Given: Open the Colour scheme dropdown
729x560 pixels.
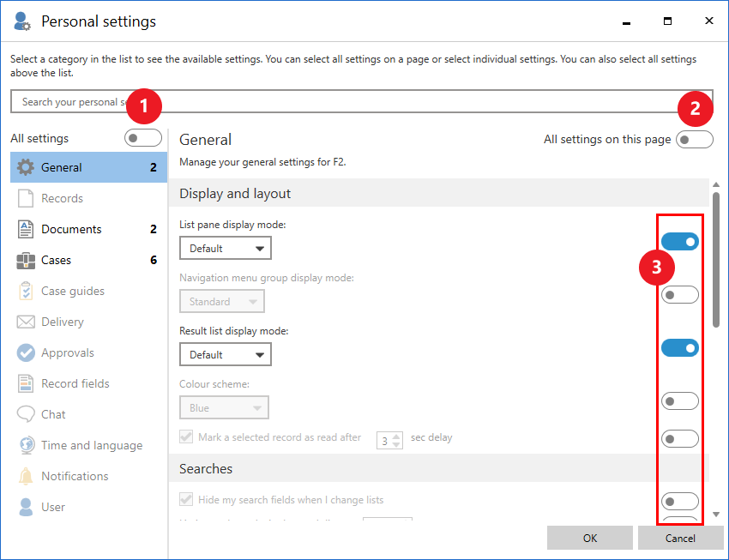Looking at the screenshot, I should [224, 408].
